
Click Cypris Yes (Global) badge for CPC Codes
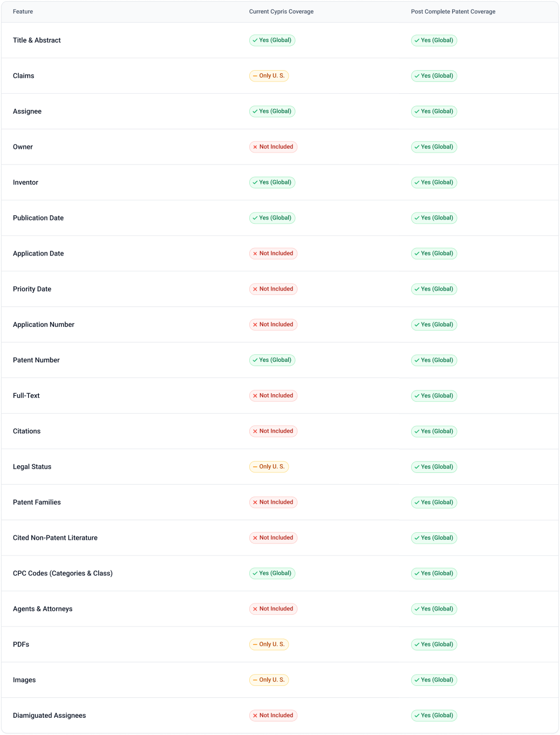[x=272, y=573]
